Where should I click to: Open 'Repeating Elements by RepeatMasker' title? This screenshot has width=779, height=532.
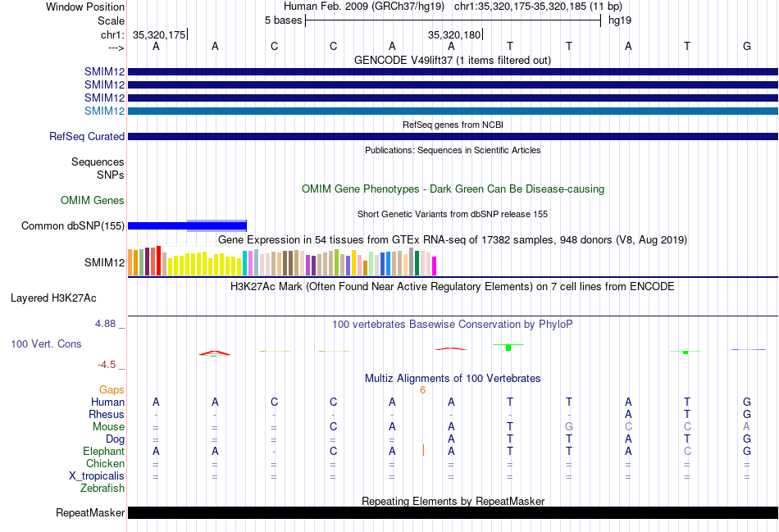click(x=453, y=501)
